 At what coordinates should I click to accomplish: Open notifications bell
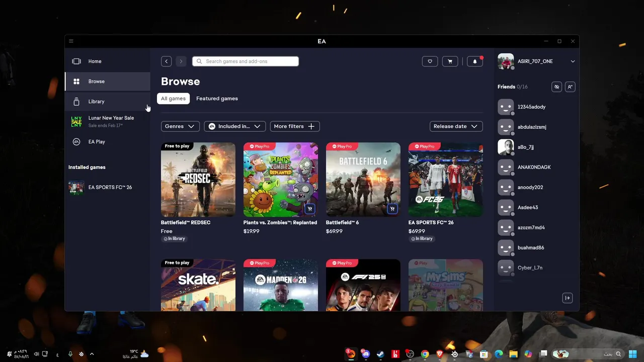click(x=475, y=61)
